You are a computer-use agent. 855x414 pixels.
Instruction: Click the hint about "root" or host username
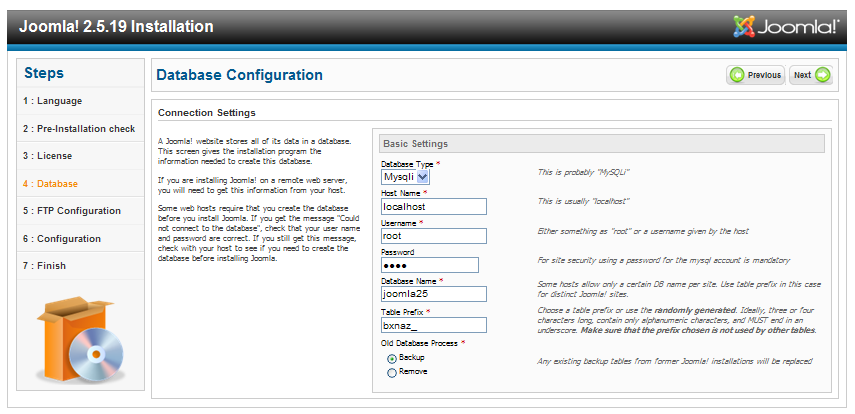tap(643, 231)
